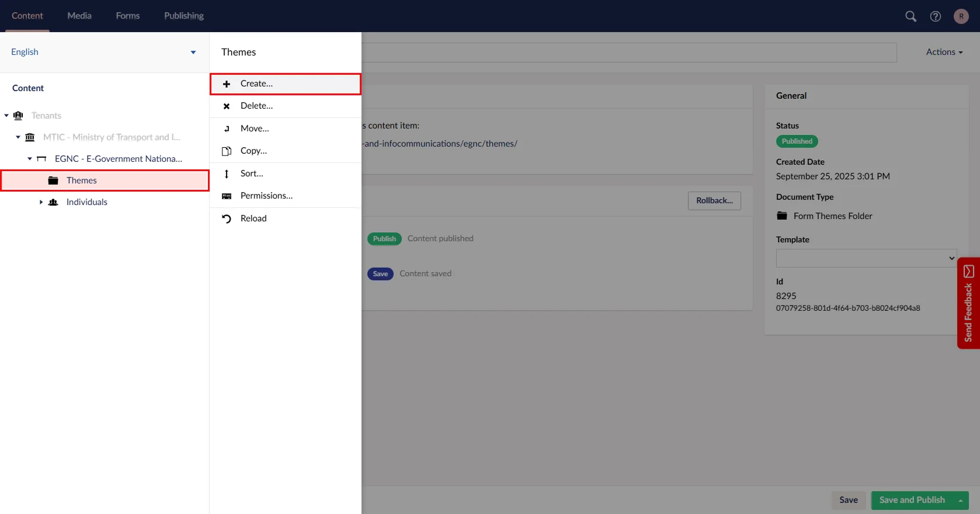Open the help question mark icon
Screen dimensions: 980x514
(x=936, y=16)
